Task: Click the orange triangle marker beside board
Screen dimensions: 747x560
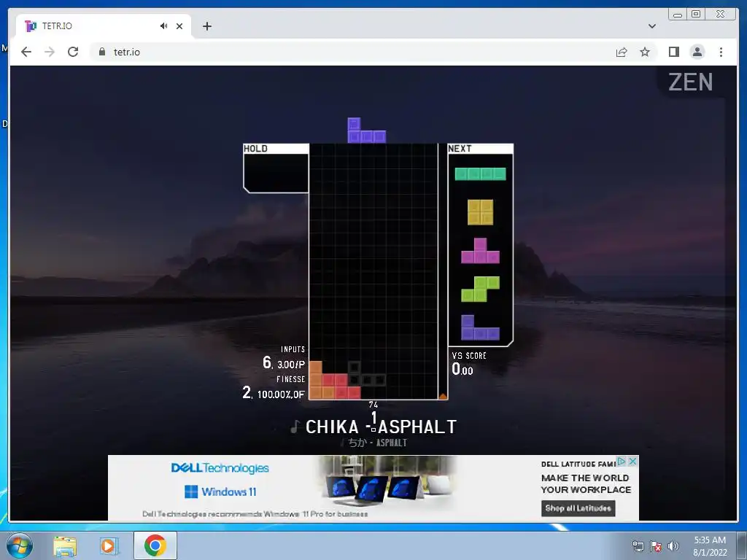Action: [443, 396]
